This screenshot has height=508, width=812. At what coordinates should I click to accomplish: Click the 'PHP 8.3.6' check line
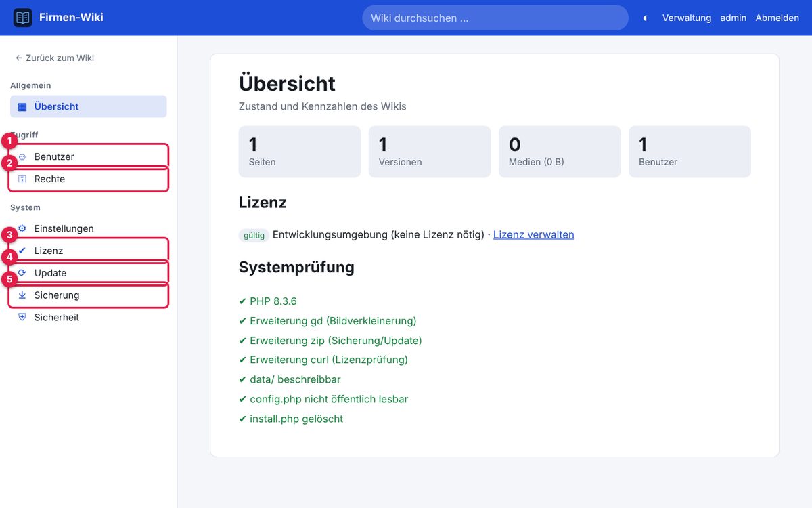pyautogui.click(x=268, y=301)
